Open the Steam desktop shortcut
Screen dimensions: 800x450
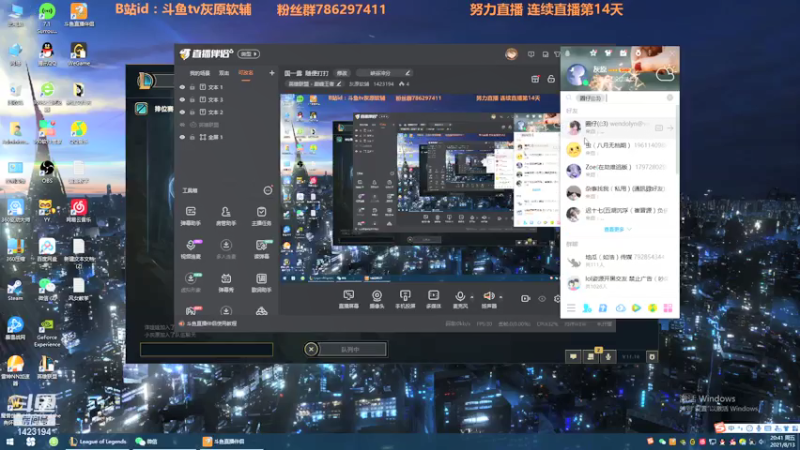coord(15,290)
